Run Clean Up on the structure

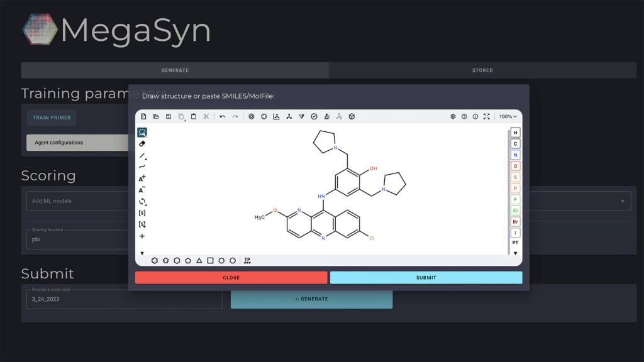(x=289, y=116)
